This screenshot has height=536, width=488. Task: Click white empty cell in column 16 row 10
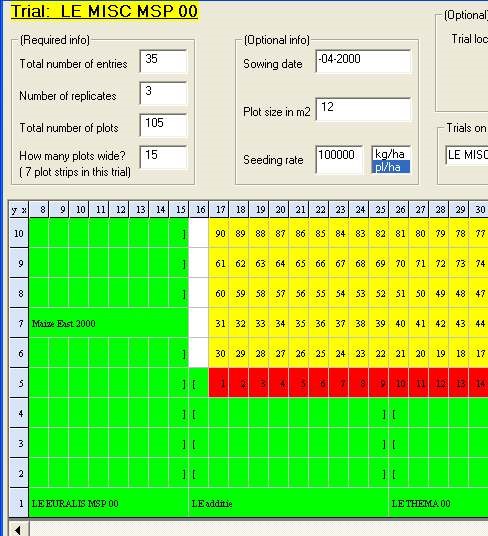[x=199, y=233]
